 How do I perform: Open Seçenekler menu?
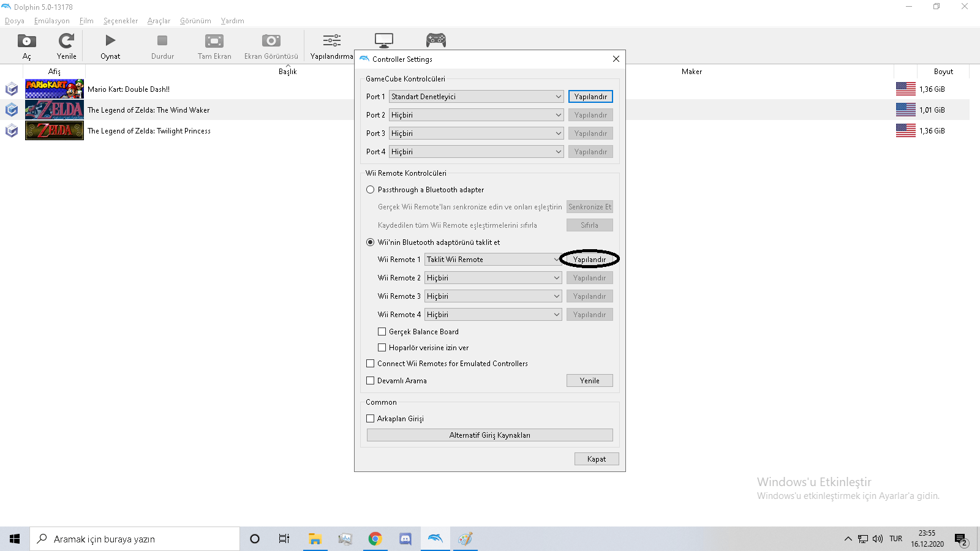point(121,21)
